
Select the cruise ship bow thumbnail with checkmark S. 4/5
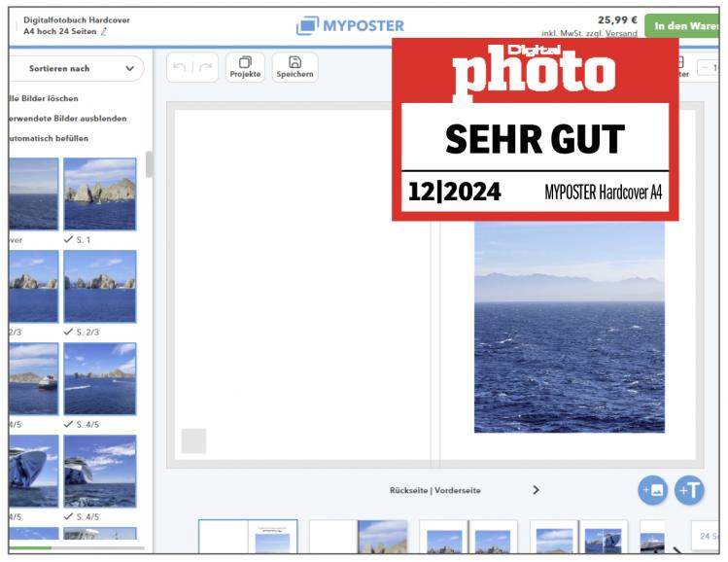(x=100, y=471)
